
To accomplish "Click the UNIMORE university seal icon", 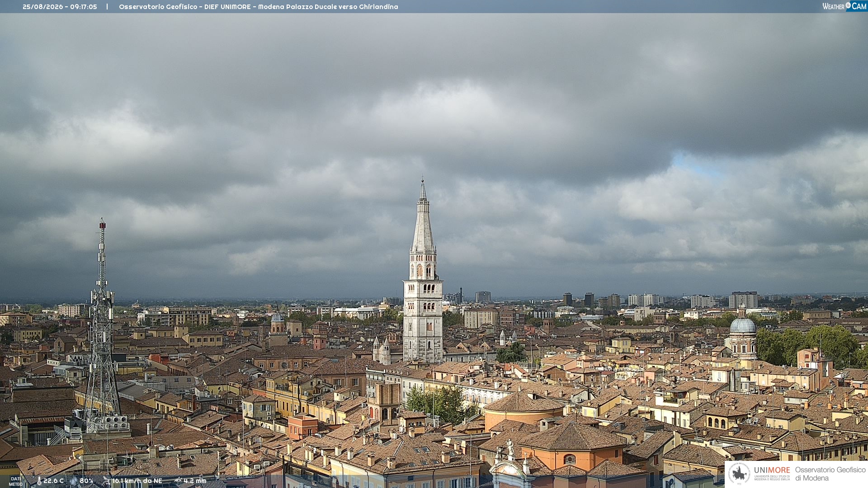I will 740,474.
